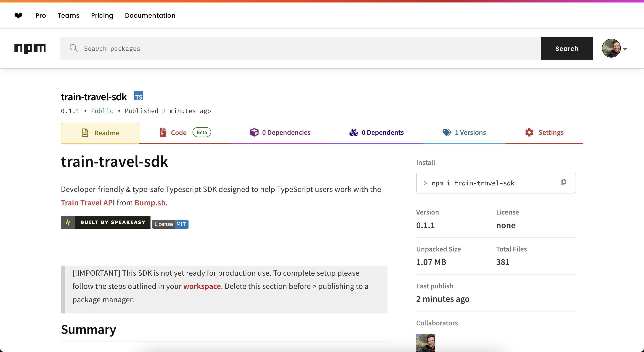Viewport: 644px width, 352px height.
Task: Open the Bump.sh link
Action: coord(150,203)
